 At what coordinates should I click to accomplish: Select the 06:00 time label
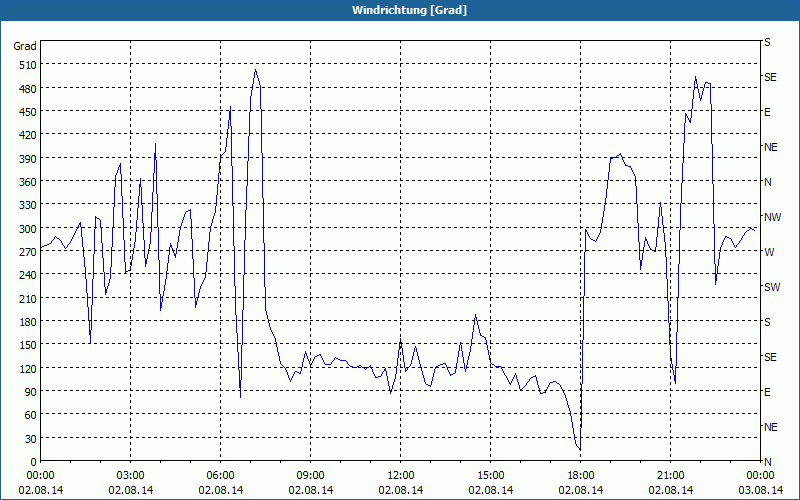(x=220, y=476)
